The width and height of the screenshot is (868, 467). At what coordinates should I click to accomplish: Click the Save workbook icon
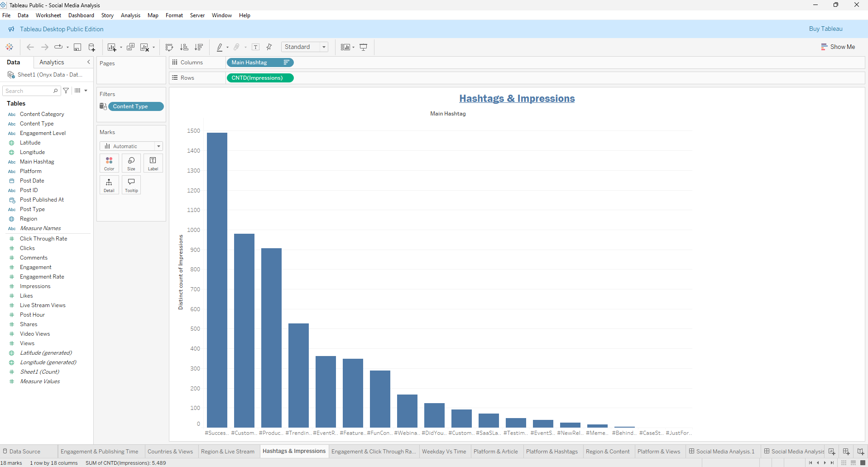pyautogui.click(x=77, y=47)
